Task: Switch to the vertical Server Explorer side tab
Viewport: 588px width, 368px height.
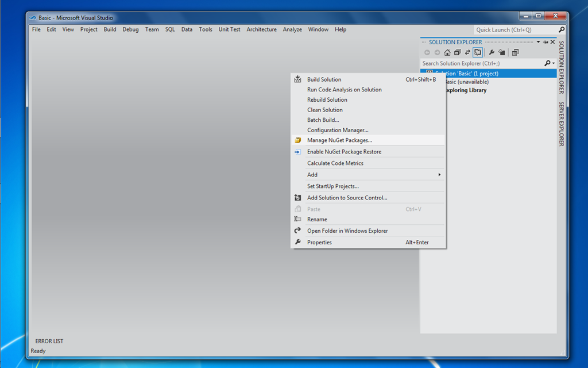Action: click(562, 124)
